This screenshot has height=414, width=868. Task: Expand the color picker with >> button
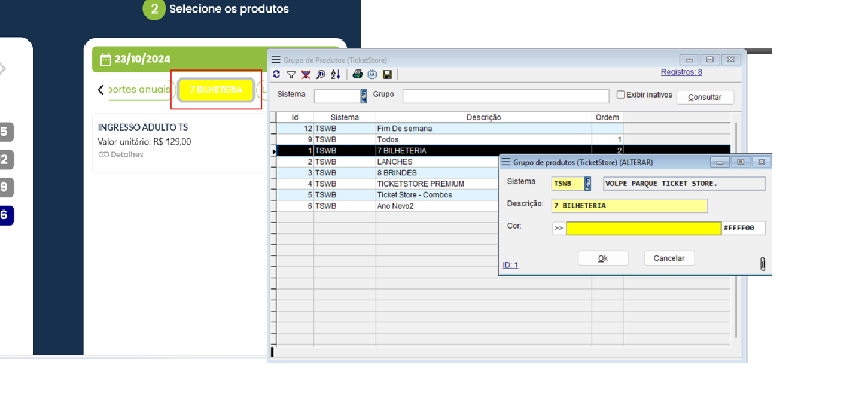[559, 228]
